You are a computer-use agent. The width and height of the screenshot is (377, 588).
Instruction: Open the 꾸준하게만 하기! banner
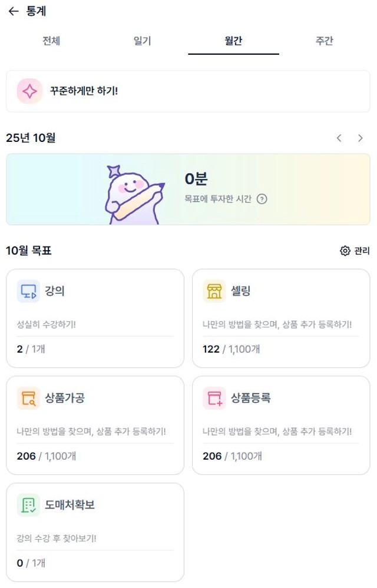point(188,91)
